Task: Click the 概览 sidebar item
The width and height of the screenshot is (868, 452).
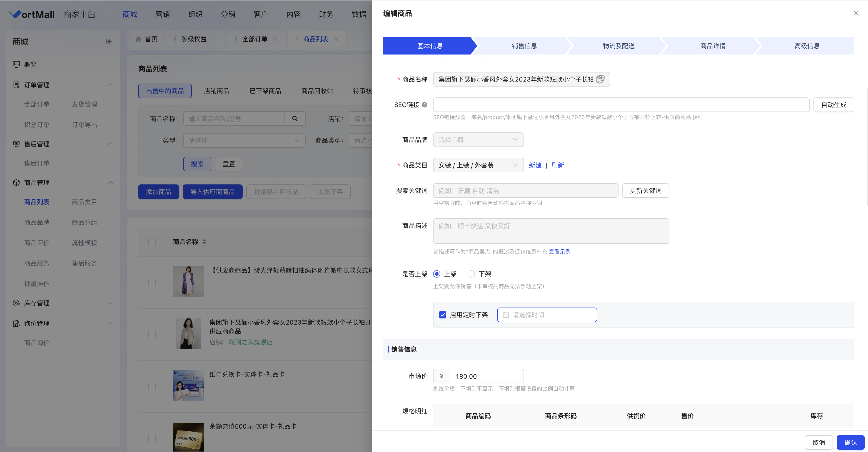Action: pos(30,64)
